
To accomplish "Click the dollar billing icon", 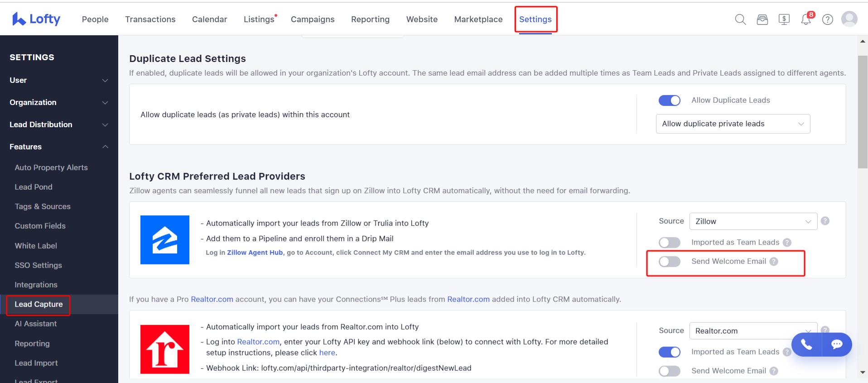I will point(784,19).
